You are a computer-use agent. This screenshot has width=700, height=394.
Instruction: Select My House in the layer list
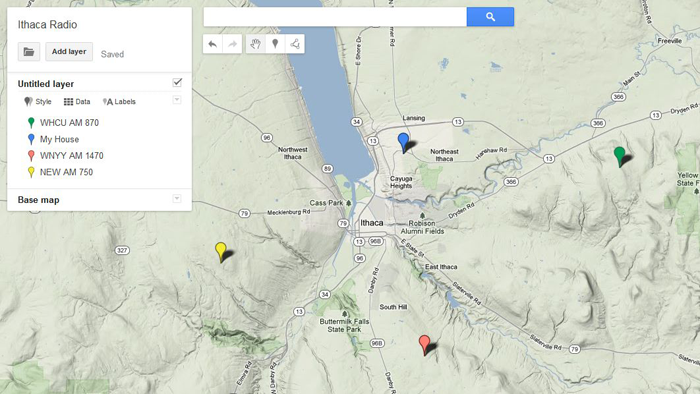tap(59, 139)
